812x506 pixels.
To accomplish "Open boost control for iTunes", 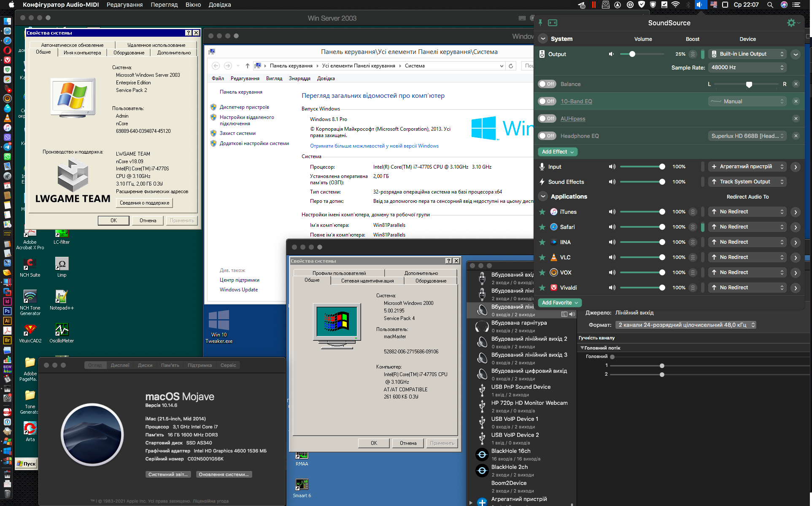I will (x=693, y=212).
